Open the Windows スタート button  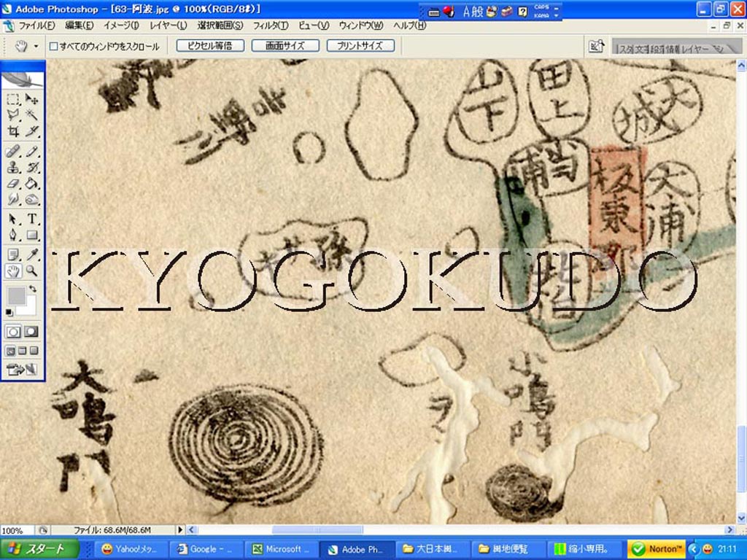39,549
